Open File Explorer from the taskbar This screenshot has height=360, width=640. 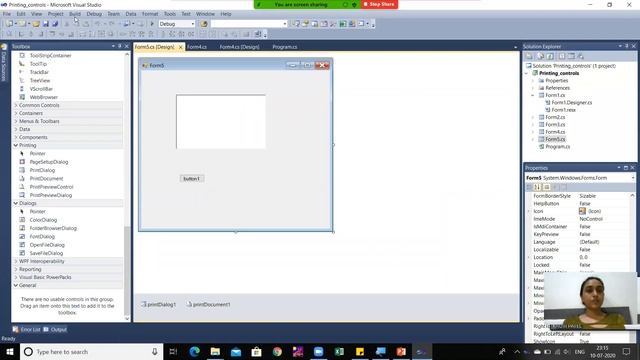(215, 351)
